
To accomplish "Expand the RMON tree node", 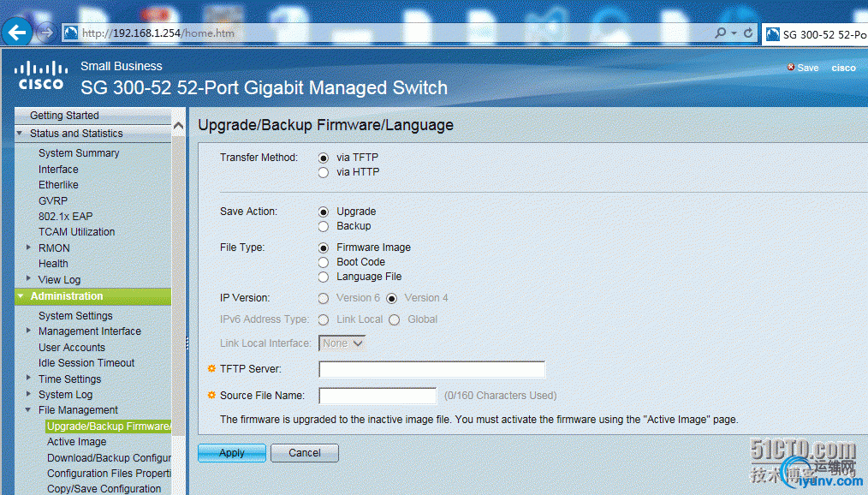I will 28,247.
